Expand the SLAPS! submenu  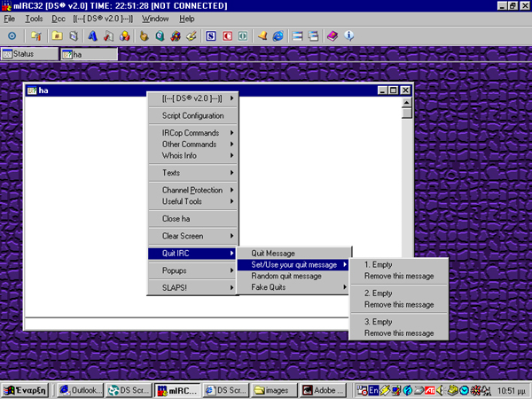coord(192,287)
